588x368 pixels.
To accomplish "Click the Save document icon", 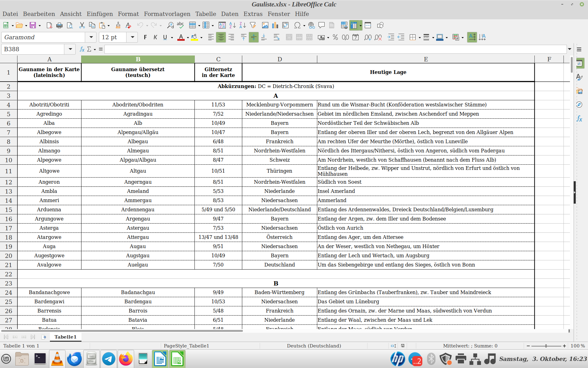I will click(x=33, y=25).
